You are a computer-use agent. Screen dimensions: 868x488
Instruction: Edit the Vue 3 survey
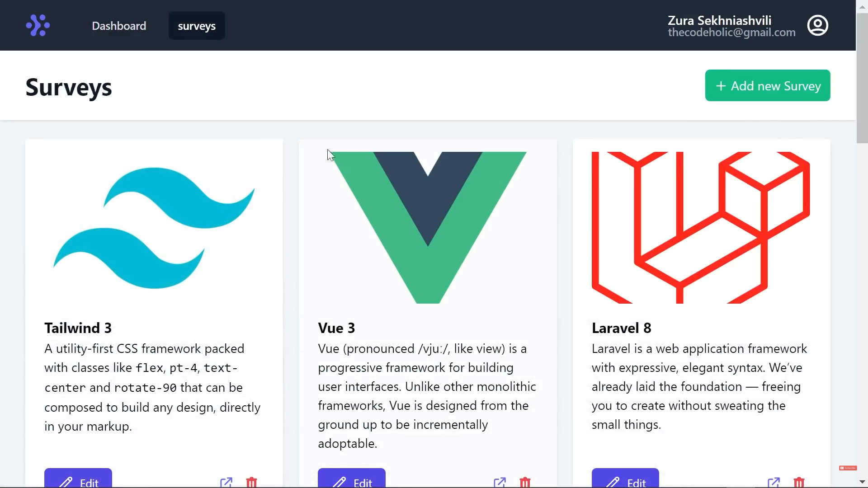pos(352,480)
